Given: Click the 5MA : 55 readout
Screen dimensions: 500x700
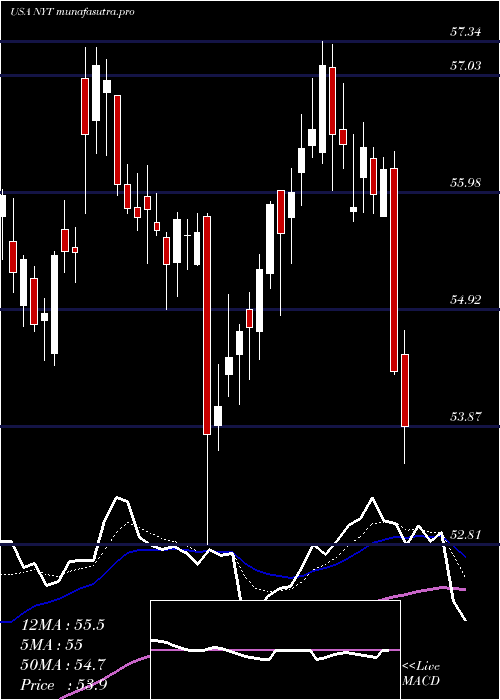Looking at the screenshot, I should (x=52, y=645).
